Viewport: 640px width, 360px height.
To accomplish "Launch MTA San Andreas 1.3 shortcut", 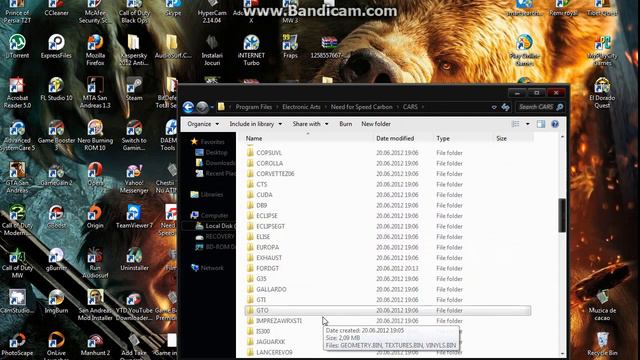I will tap(95, 93).
